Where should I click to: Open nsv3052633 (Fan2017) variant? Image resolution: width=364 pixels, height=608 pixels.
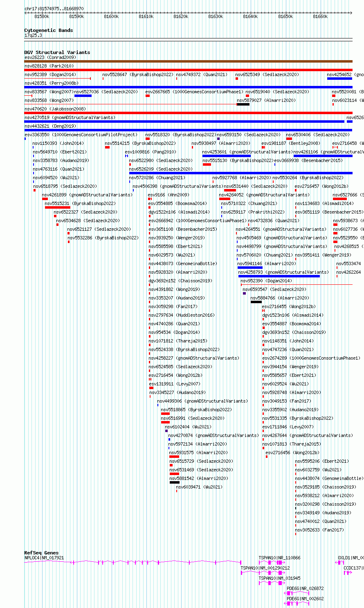click(319, 530)
